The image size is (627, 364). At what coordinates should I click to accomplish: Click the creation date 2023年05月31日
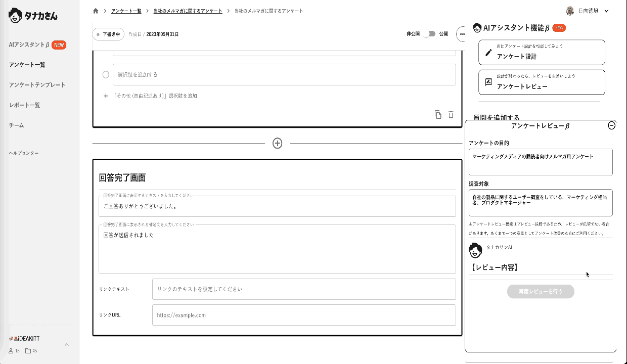162,34
